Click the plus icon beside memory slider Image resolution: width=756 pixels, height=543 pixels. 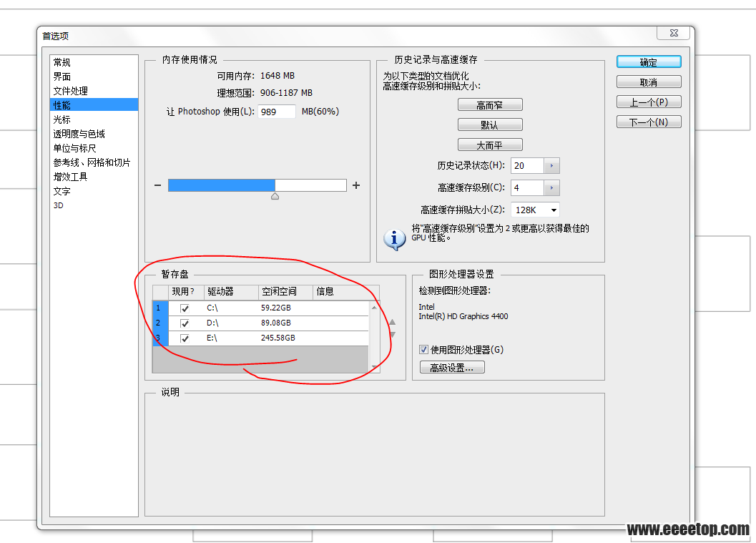click(x=356, y=185)
